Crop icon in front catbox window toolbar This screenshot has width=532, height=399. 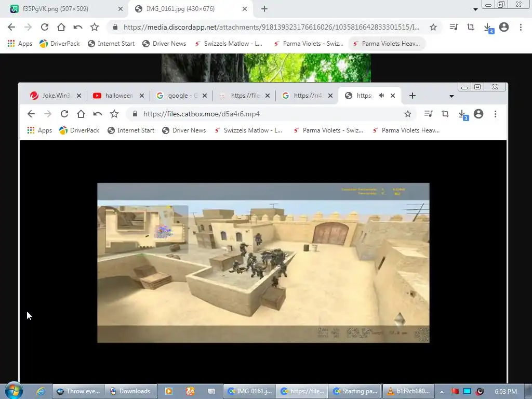tap(445, 114)
